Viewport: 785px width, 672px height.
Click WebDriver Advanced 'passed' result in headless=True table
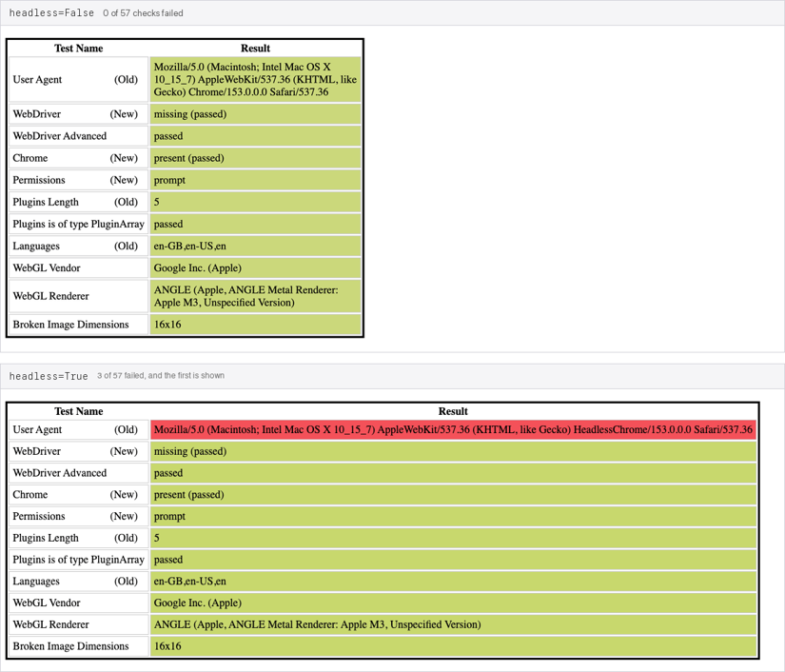point(453,473)
